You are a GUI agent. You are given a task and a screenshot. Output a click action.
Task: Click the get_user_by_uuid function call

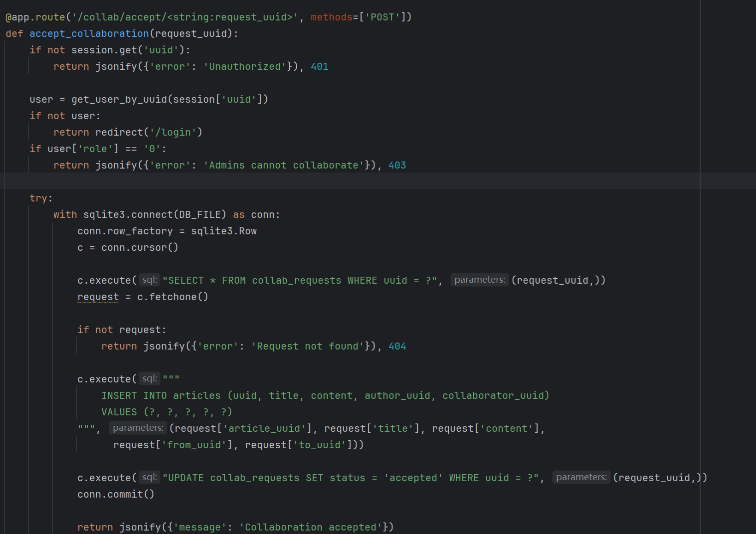click(119, 99)
